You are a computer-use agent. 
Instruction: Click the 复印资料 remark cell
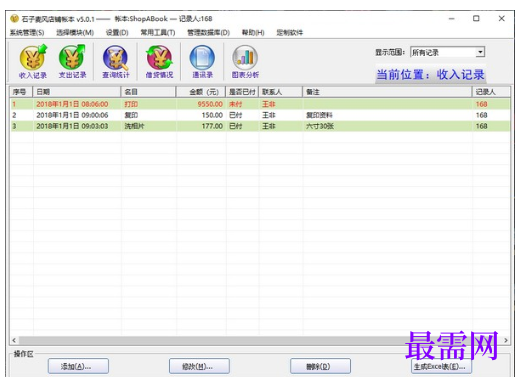[319, 115]
